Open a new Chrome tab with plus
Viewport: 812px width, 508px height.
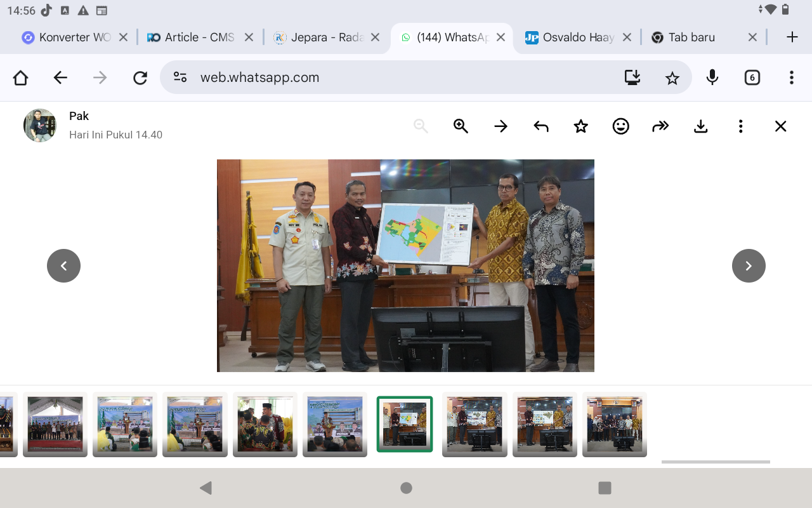tap(792, 37)
